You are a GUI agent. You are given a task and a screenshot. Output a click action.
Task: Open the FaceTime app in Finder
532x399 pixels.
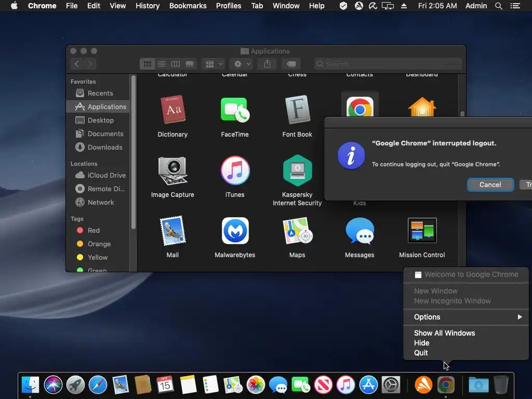[235, 110]
